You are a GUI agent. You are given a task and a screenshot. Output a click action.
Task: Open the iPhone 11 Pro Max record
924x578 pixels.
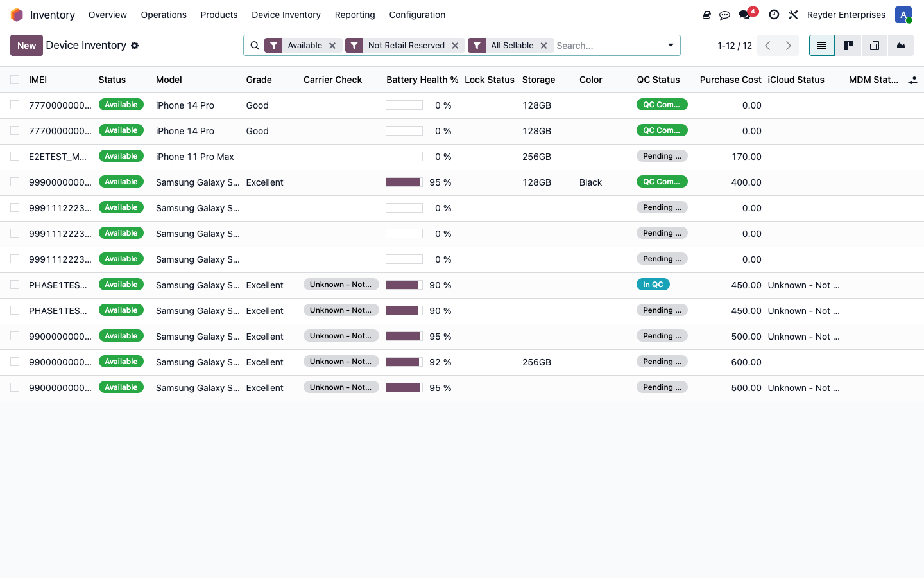[195, 157]
